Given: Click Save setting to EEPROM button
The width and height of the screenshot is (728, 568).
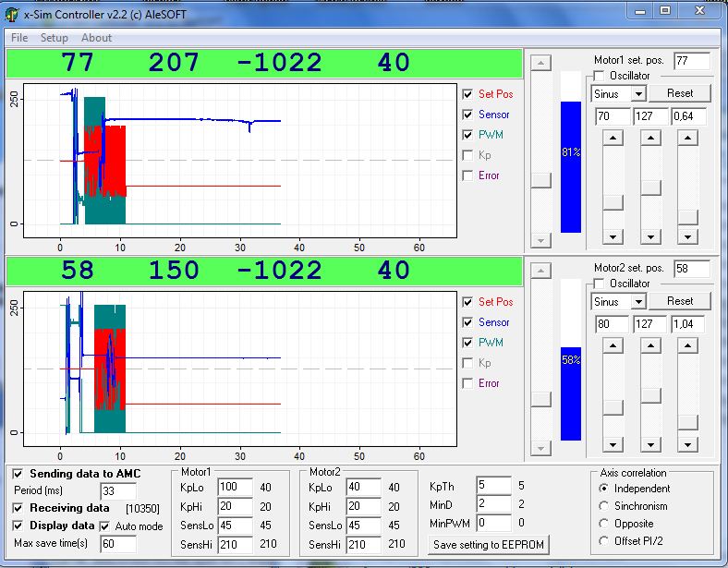Looking at the screenshot, I should 489,545.
